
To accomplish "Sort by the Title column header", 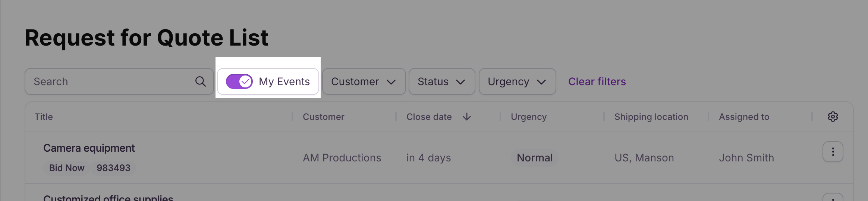I will pos(44,117).
